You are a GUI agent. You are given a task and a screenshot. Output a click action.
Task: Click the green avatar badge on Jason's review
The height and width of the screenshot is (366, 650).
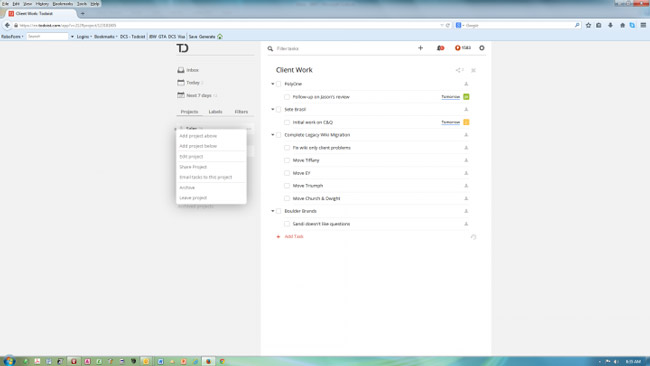click(466, 97)
